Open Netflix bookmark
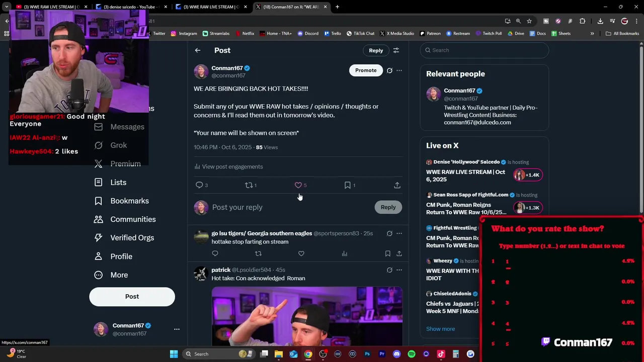 245,34
